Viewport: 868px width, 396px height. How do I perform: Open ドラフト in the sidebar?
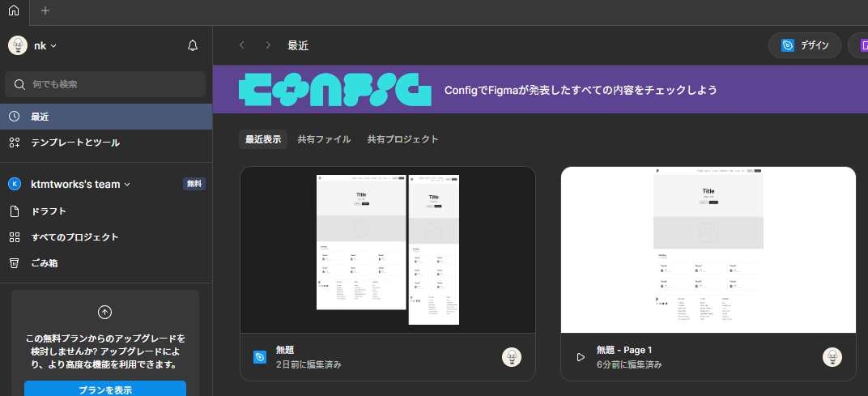pyautogui.click(x=106, y=211)
